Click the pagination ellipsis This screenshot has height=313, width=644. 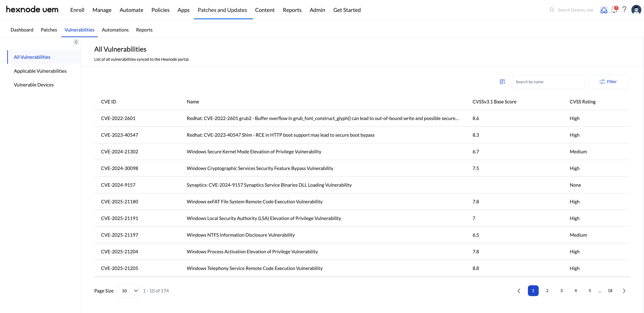(600, 291)
